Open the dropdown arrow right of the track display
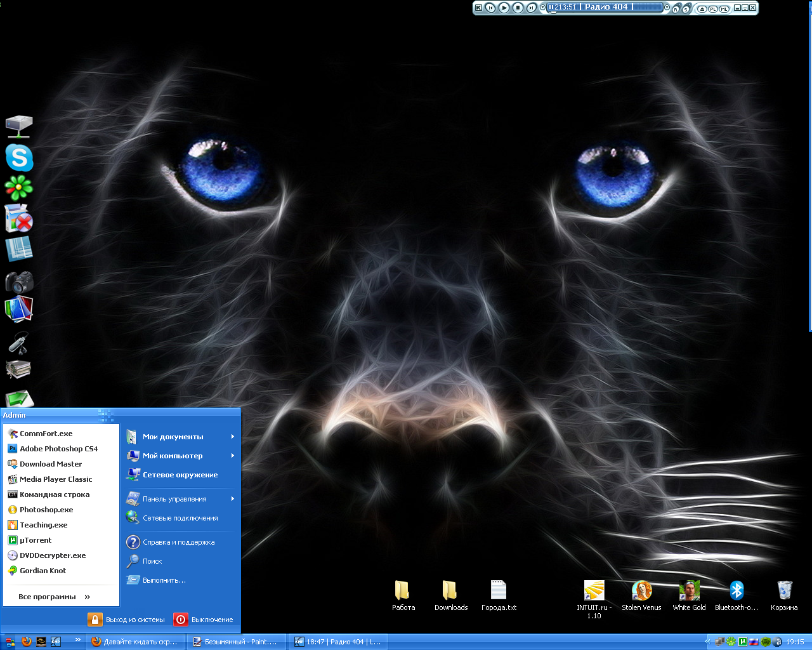This screenshot has width=812, height=650. tap(667, 8)
